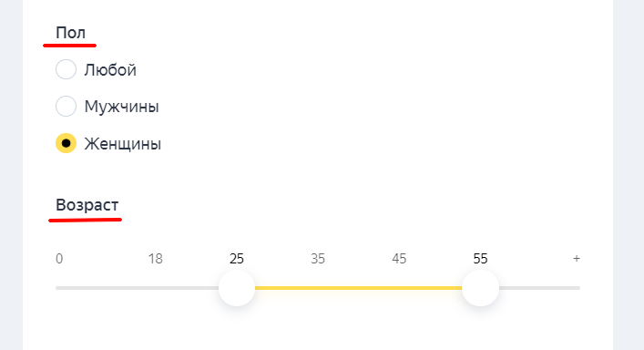Click the plus sign age scale label
The height and width of the screenshot is (350, 644).
(577, 258)
